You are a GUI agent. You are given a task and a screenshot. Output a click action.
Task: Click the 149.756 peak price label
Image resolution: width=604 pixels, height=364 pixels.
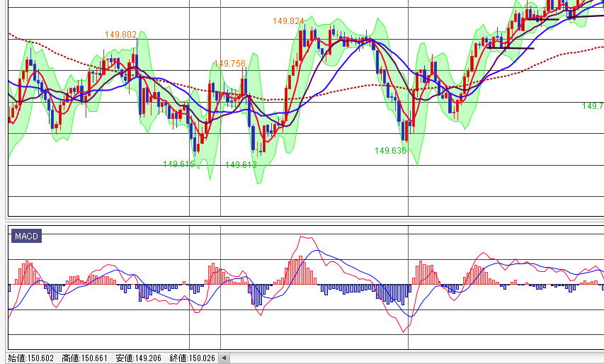tap(229, 64)
